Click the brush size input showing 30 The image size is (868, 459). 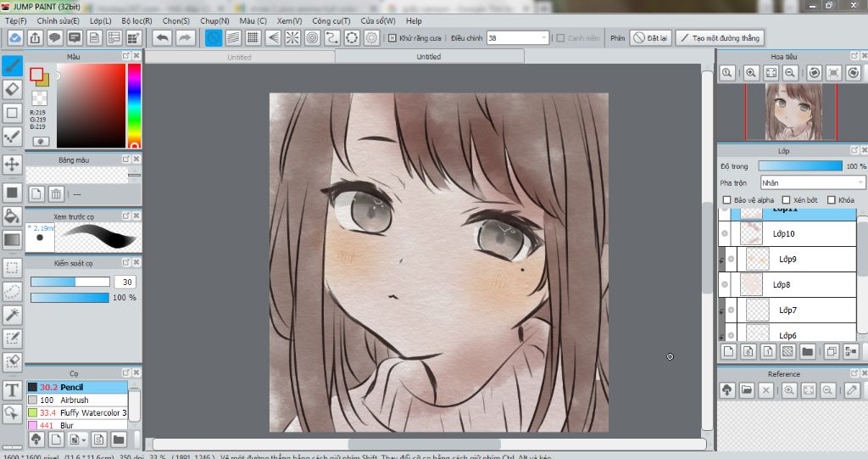[125, 283]
